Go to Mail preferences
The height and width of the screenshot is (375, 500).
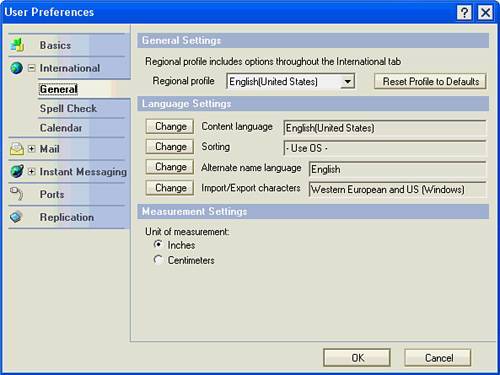[x=50, y=149]
